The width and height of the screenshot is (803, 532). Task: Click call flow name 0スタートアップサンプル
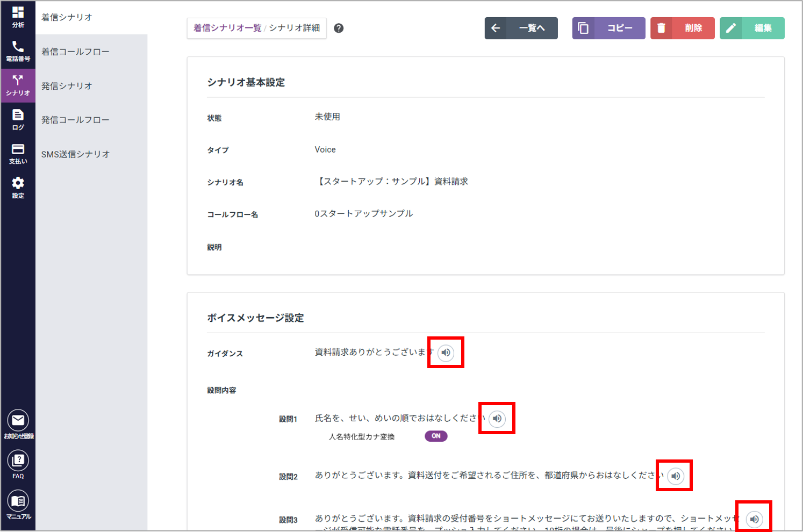click(364, 213)
